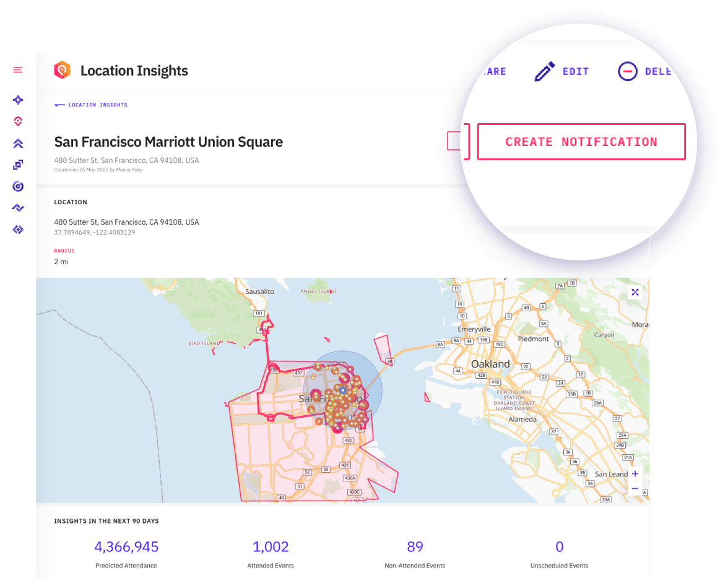
Task: Click the pencil Edit icon
Action: coord(545,72)
